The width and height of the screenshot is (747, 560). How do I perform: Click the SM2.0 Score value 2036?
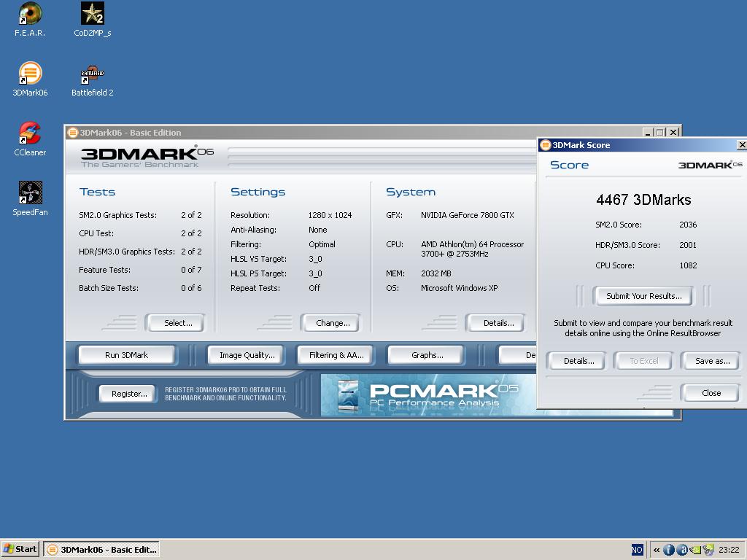[688, 225]
